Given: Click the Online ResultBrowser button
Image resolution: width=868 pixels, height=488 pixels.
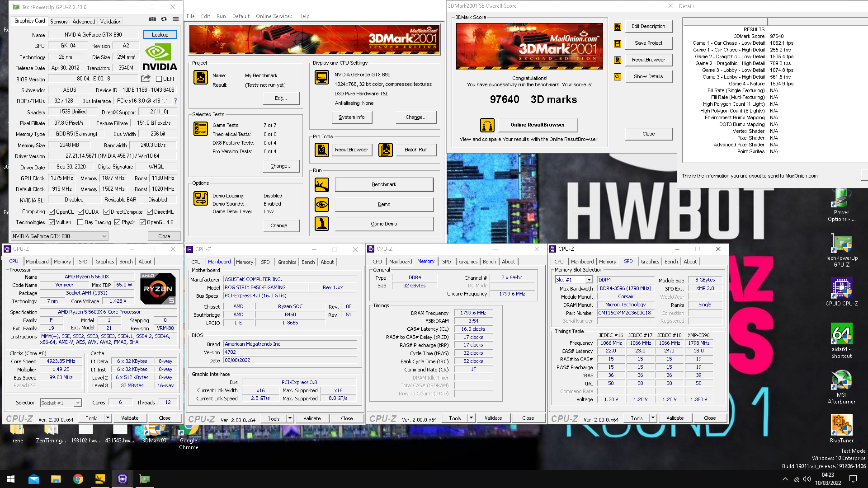Looking at the screenshot, I should 538,125.
